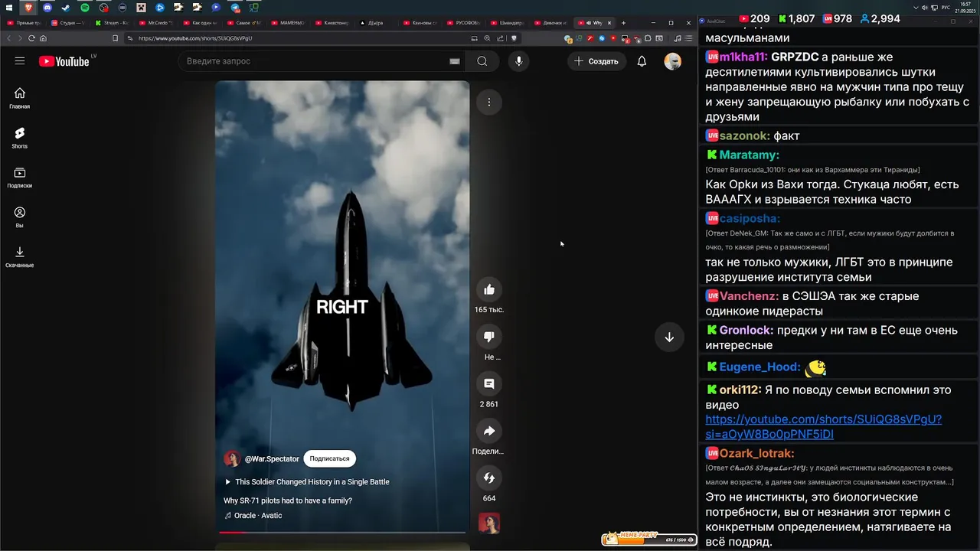Go to next Short with down arrow
This screenshot has height=551, width=980.
[x=669, y=337]
